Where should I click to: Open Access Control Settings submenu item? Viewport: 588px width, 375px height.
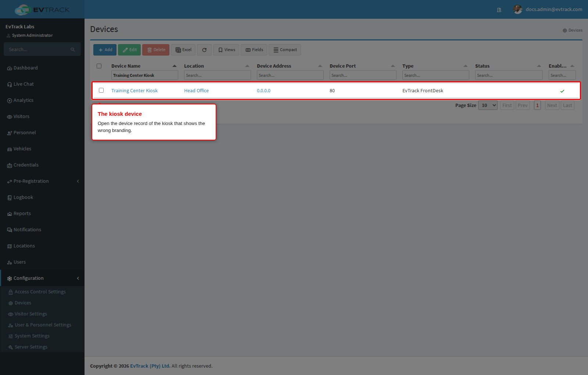point(40,292)
